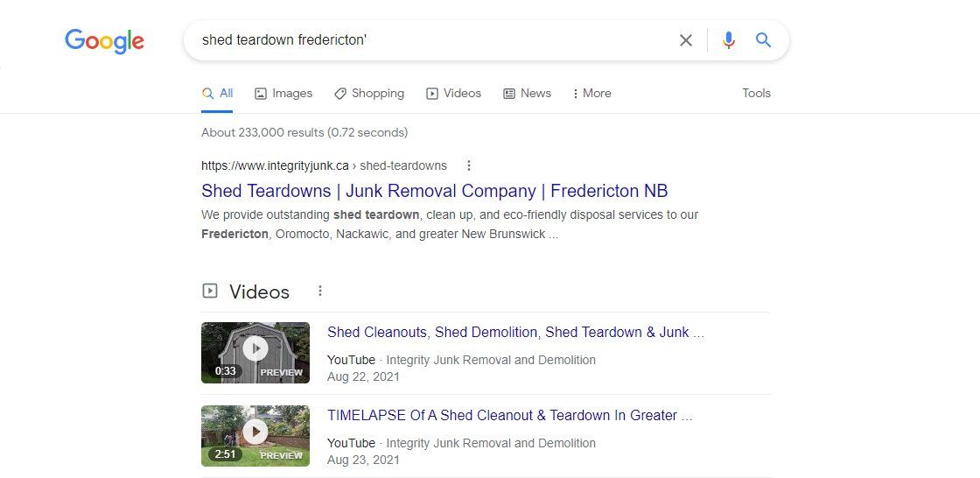
Task: Click the Videos section heading icon
Action: (x=210, y=291)
